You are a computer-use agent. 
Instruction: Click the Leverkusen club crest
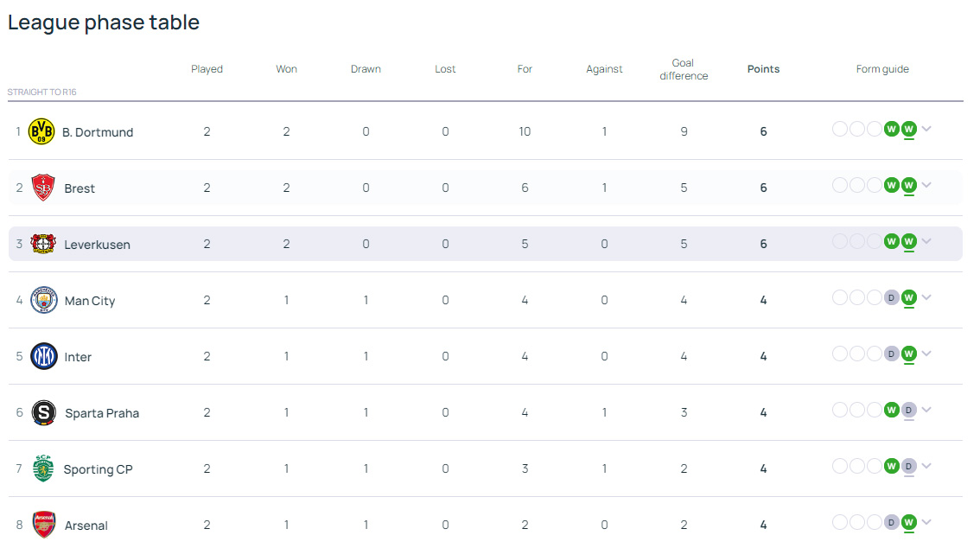(43, 245)
